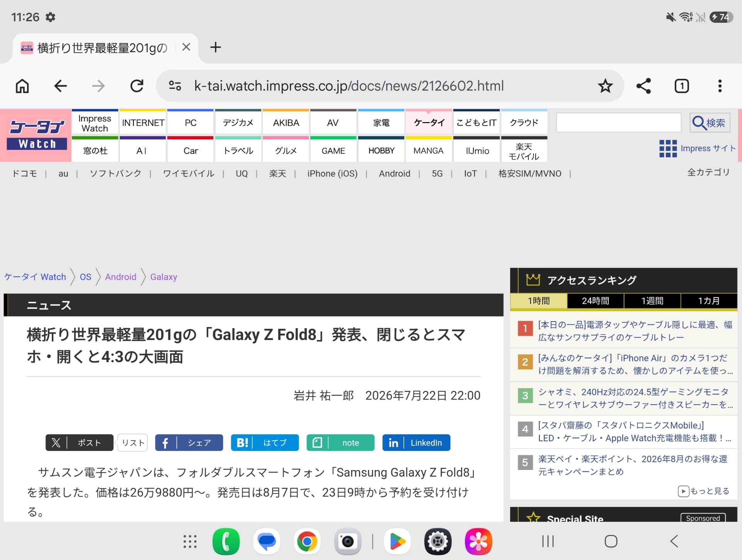742x560 pixels.
Task: Focus the site search input field
Action: click(x=618, y=123)
